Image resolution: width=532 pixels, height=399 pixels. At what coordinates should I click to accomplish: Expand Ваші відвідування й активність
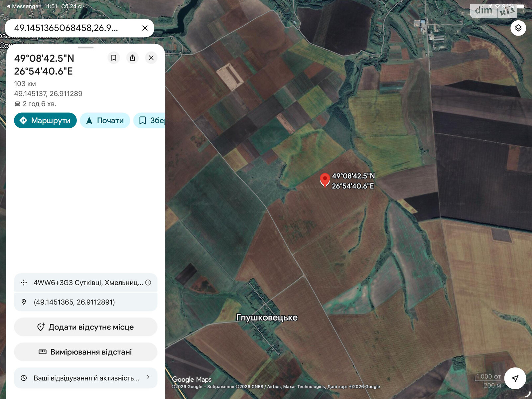click(x=85, y=378)
